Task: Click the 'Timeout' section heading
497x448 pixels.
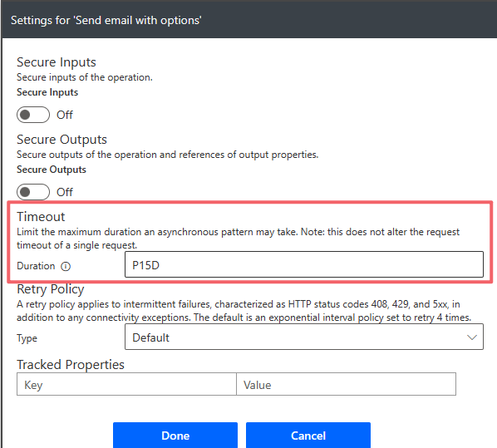Action: (41, 217)
